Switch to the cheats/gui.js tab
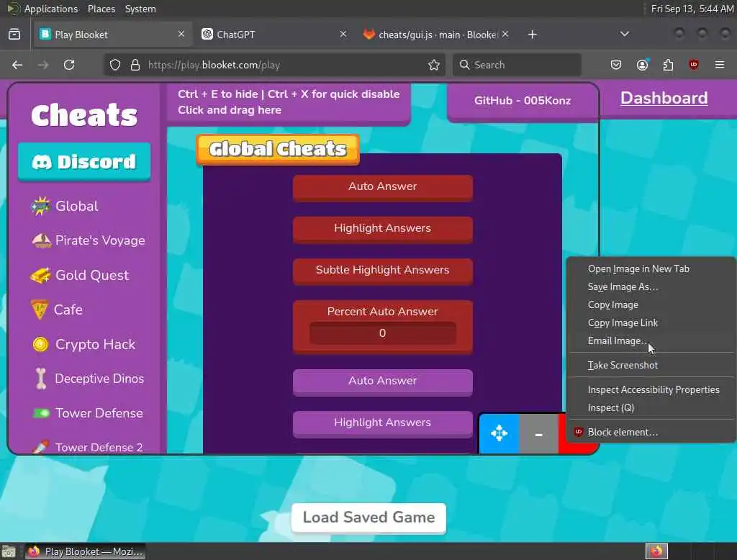 click(436, 35)
